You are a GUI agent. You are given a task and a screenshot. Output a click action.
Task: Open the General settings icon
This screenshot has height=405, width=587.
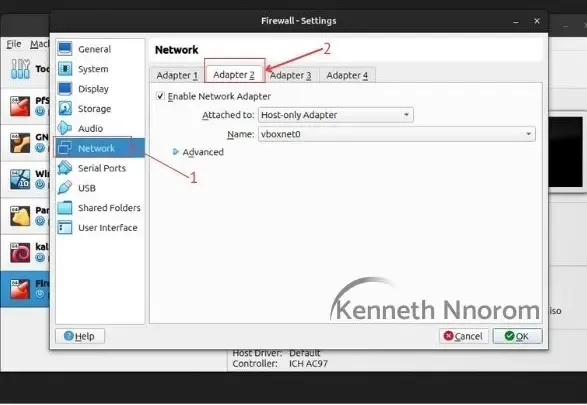point(65,49)
